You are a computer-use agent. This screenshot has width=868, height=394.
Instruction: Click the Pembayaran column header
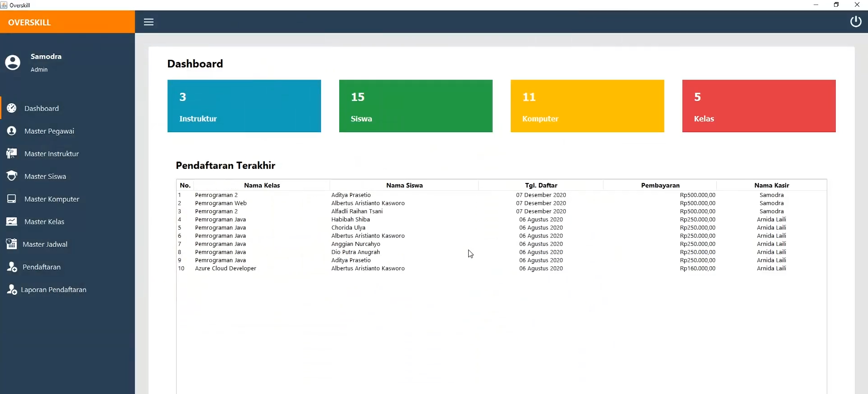click(660, 185)
